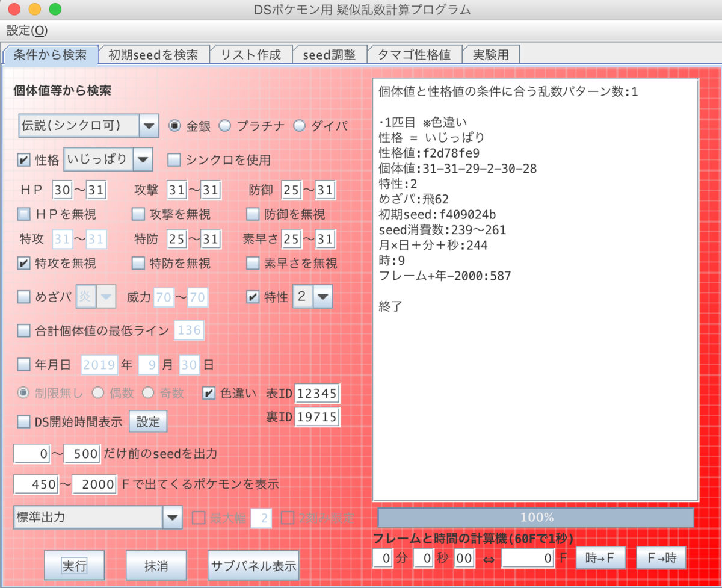Screen dimensions: 722x588
Task: Click the サブパネル表示 button
Action: 253,566
